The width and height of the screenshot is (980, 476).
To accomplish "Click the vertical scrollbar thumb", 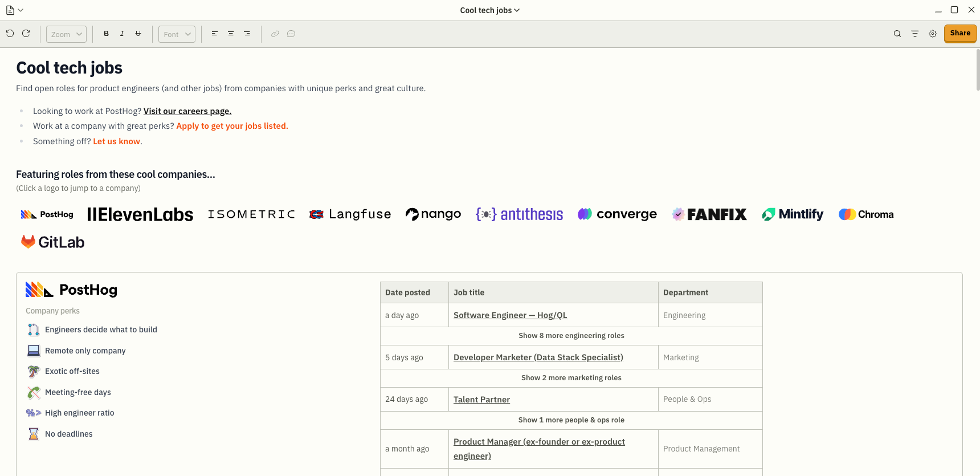I will pos(978,70).
